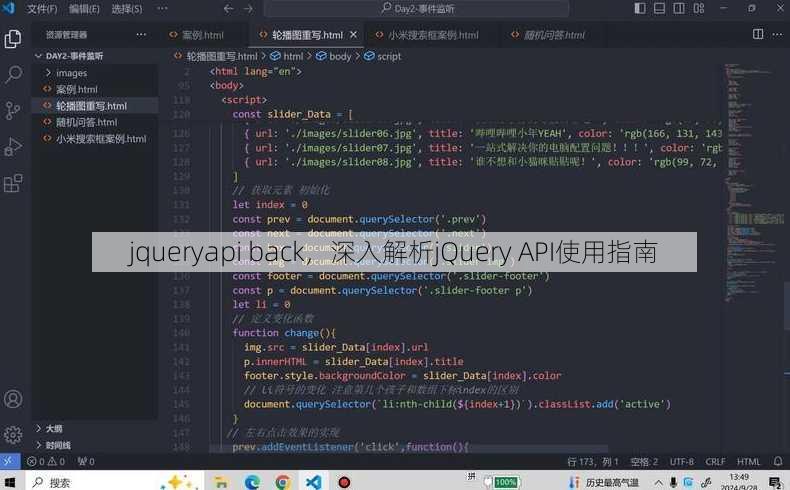
Task: Open File Explorer from taskbar
Action: [x=221, y=482]
